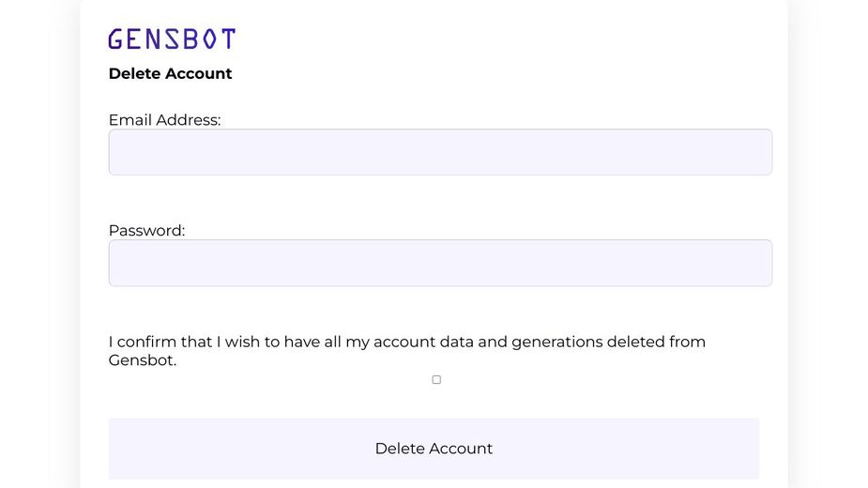Click the "Email Address:" label
Image resolution: width=868 pixels, height=488 pixels.
pos(164,120)
